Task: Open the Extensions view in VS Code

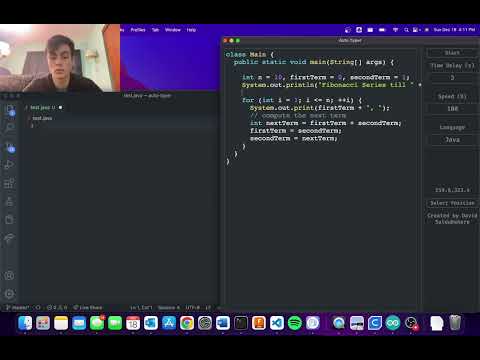Action: pyautogui.click(x=10, y=183)
